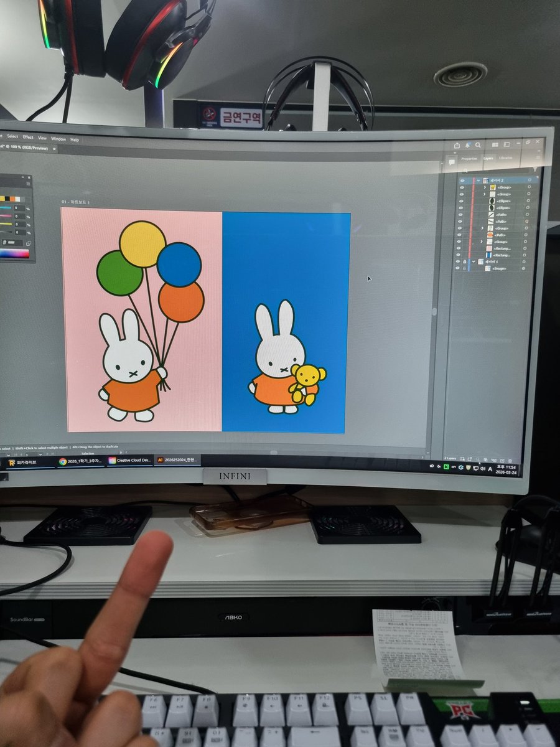Collapse right panel dock via double-arrow
The image size is (560, 747).
[539, 151]
